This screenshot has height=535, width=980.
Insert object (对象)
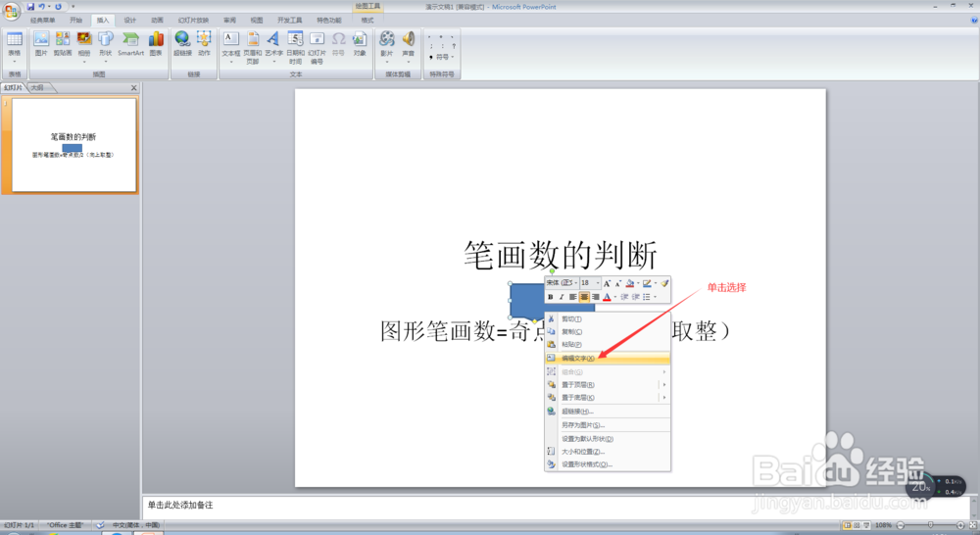coord(360,44)
